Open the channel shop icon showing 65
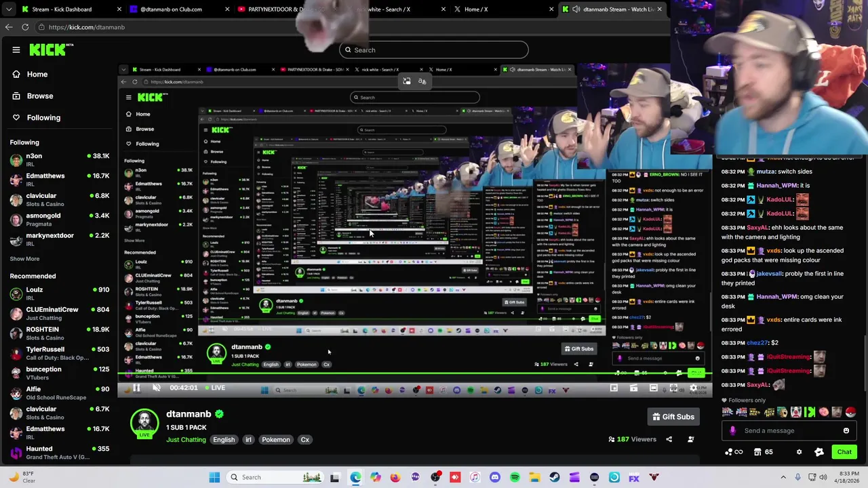The width and height of the screenshot is (868, 488). 764,452
